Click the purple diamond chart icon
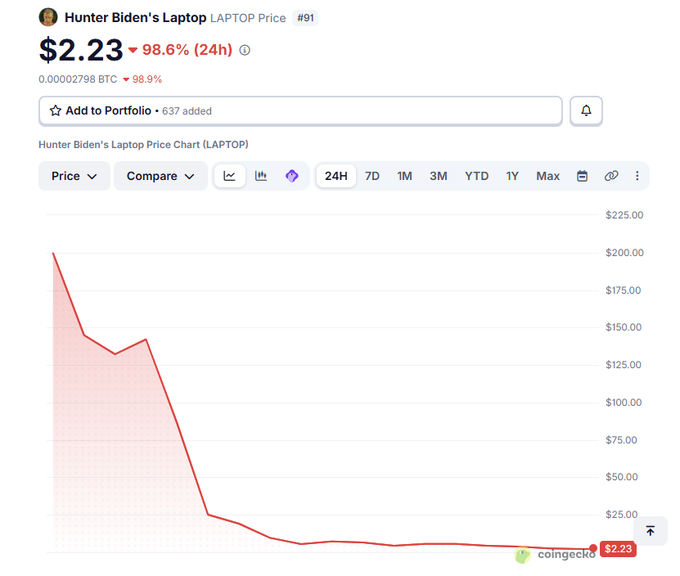Viewport: 680px width, 576px height. coord(292,176)
